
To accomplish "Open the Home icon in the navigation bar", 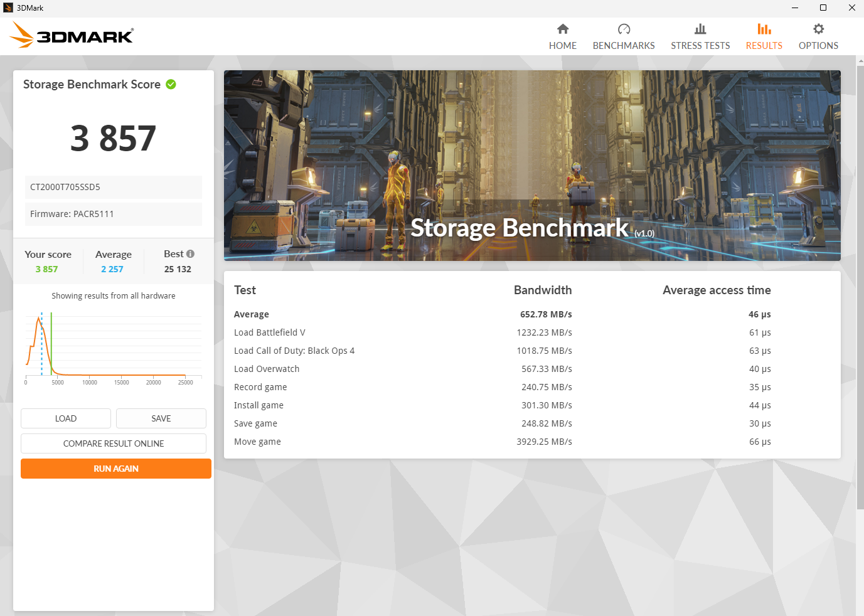I will [563, 29].
